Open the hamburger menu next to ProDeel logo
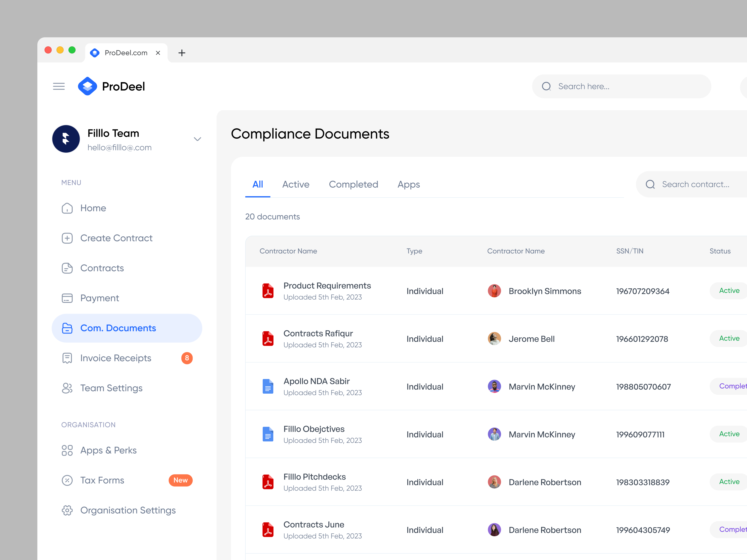Image resolution: width=747 pixels, height=560 pixels. pos(59,86)
